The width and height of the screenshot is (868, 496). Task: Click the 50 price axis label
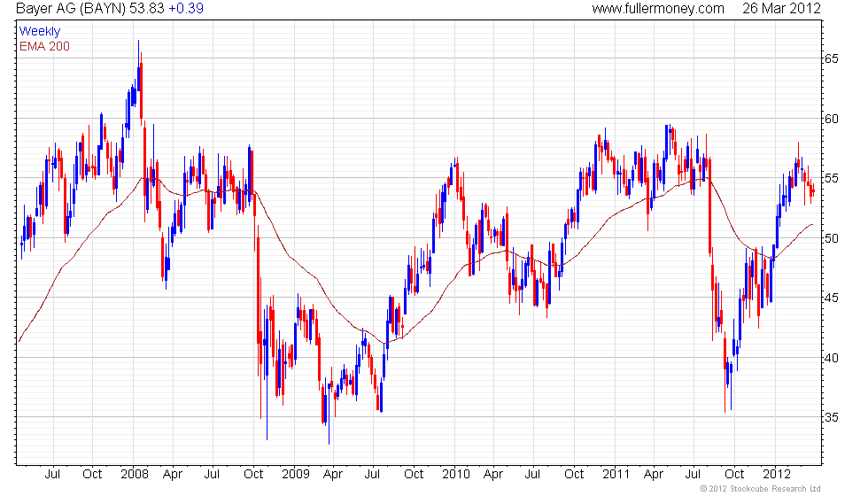(832, 238)
